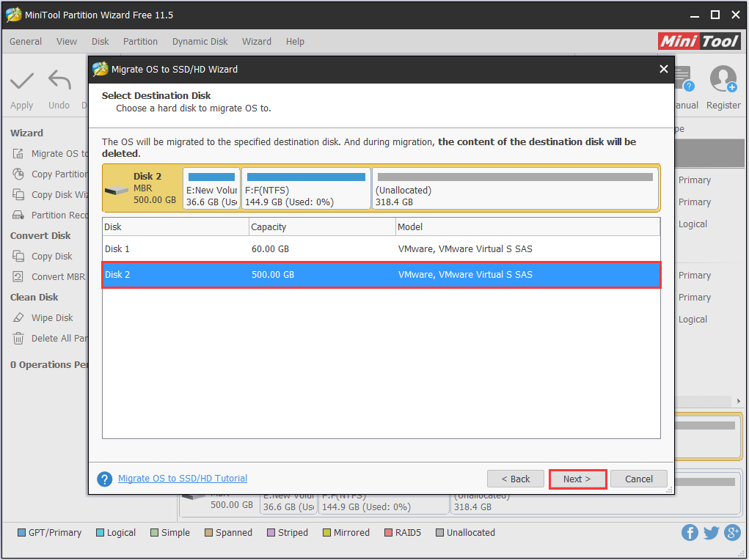Screen dimensions: 749x560
Task: Click the Apply checkmark icon
Action: 22,80
